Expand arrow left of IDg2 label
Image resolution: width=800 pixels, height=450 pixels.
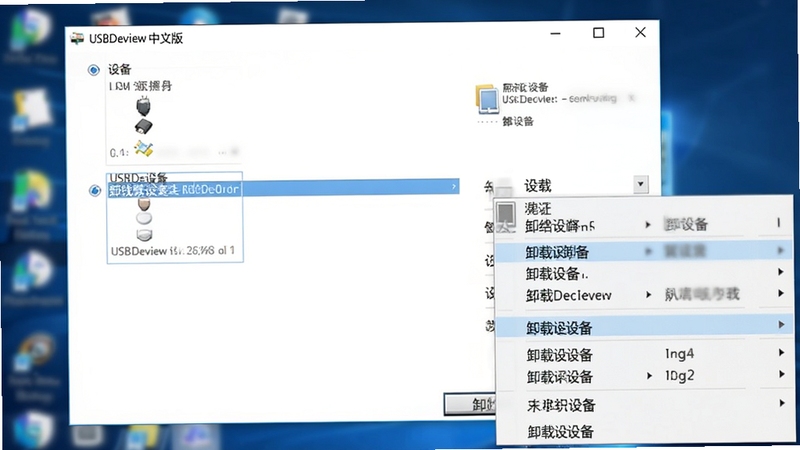click(649, 376)
